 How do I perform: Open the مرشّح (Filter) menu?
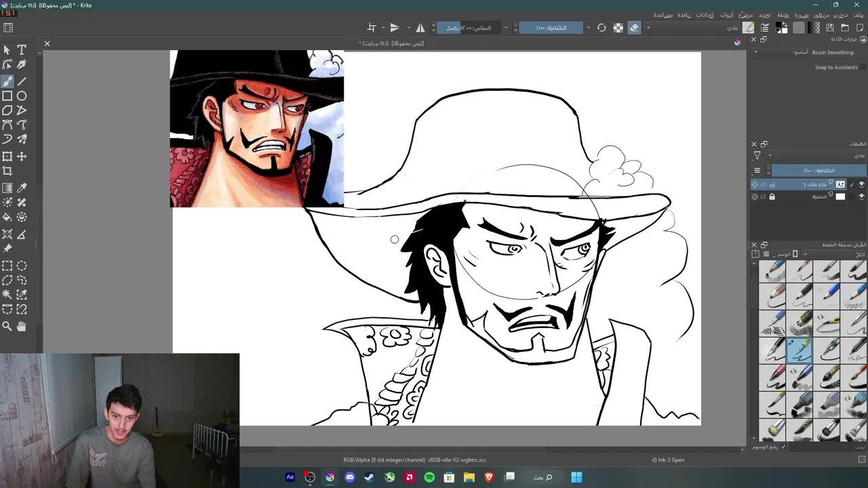coord(747,14)
